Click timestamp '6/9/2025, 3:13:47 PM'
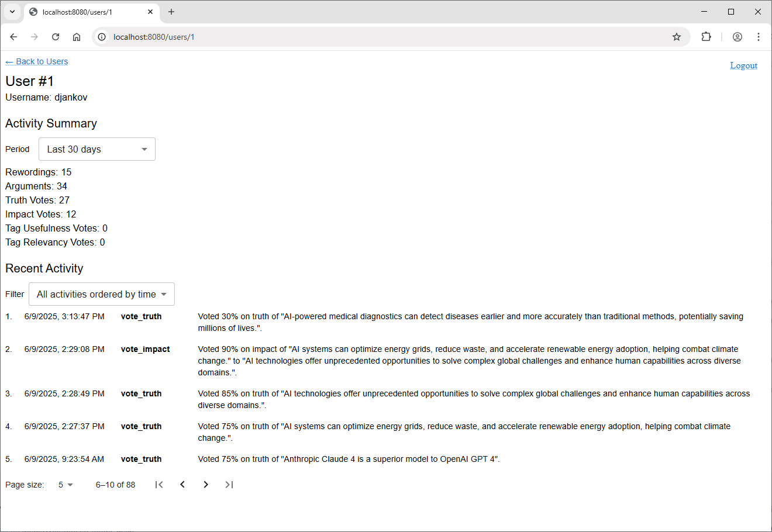Screen dimensions: 772x532 click(x=64, y=316)
